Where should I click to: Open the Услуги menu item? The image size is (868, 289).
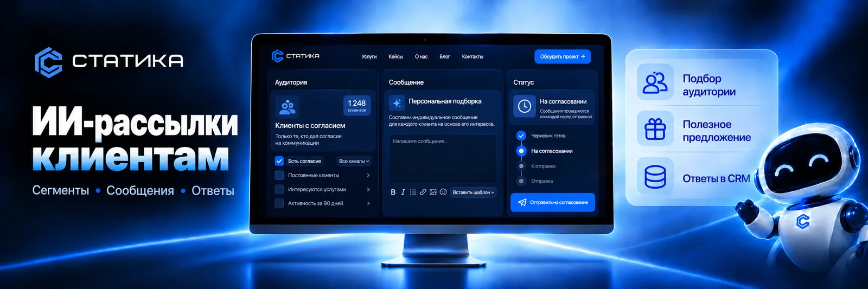point(369,56)
